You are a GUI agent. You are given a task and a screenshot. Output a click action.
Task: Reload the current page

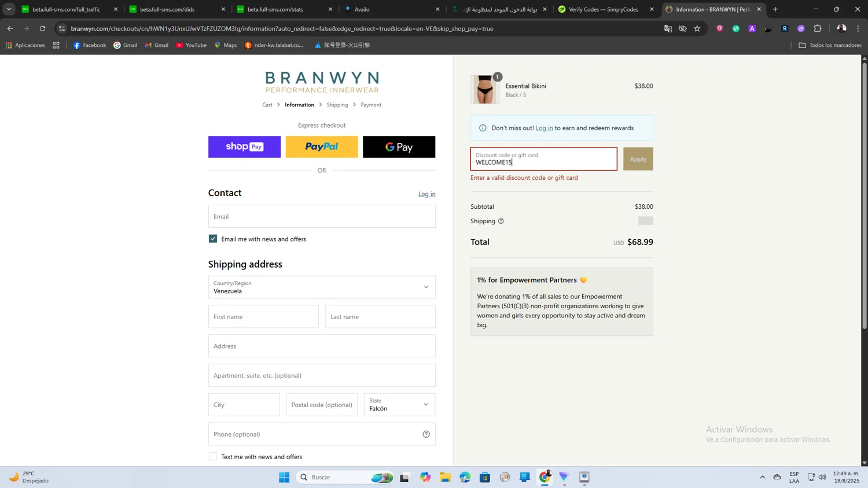[x=42, y=28]
